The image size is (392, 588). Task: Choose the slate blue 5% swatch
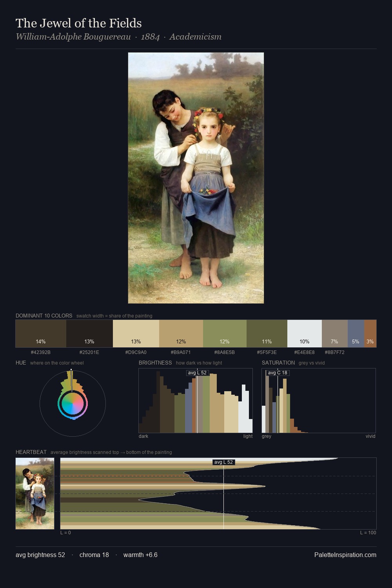tap(356, 334)
